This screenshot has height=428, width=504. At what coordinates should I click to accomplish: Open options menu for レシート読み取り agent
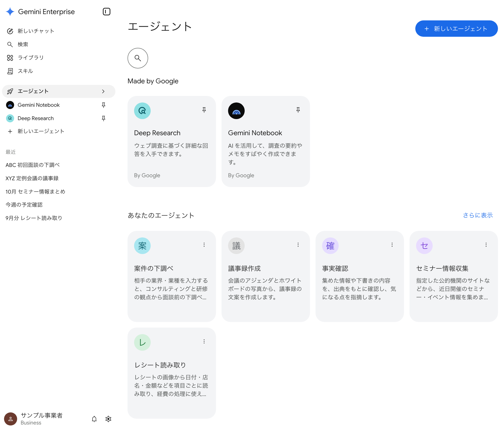pyautogui.click(x=204, y=341)
